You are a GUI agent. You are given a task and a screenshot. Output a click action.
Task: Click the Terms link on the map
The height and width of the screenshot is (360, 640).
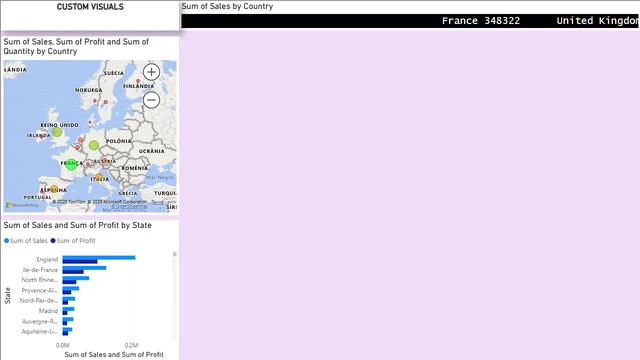pos(157,202)
